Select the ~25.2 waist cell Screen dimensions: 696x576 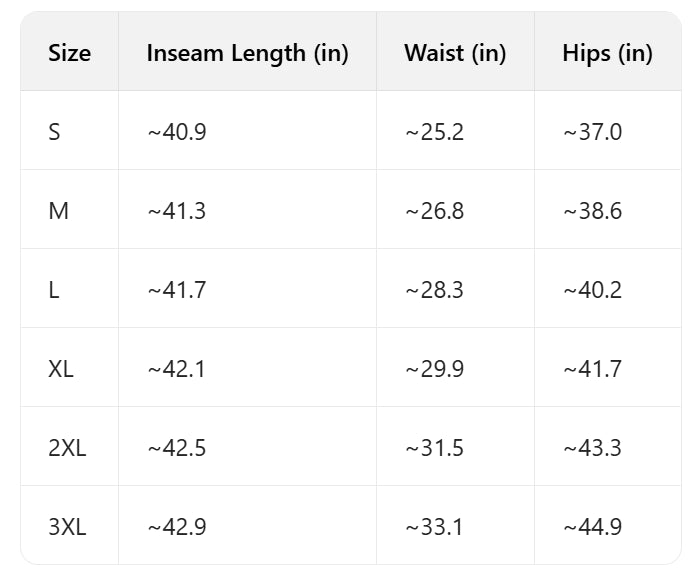pos(434,131)
